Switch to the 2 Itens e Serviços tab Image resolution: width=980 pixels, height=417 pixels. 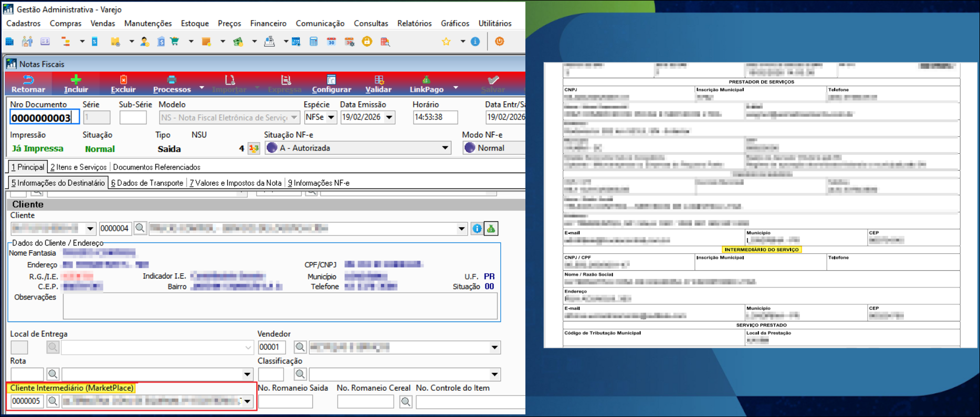point(79,167)
